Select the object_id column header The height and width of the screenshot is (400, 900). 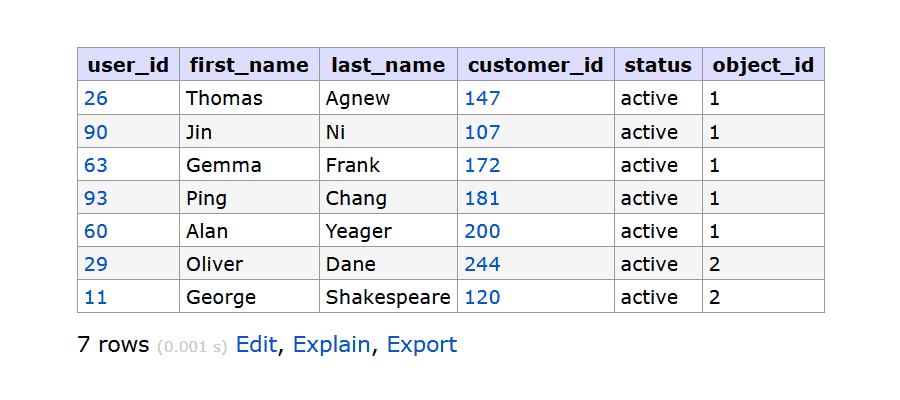tap(763, 64)
